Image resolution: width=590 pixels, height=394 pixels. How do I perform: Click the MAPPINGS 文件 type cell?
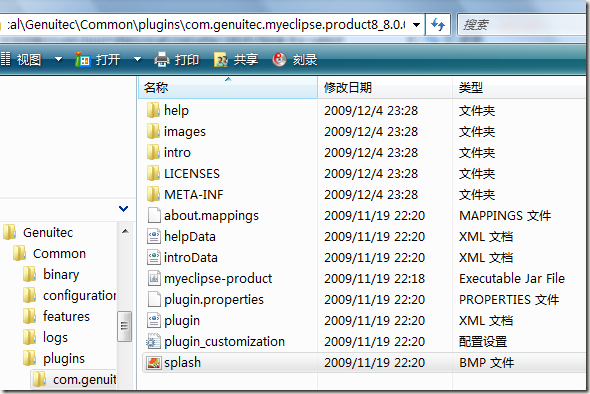505,216
